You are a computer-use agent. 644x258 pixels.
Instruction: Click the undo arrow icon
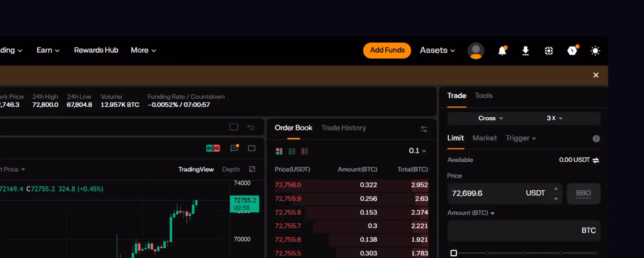pos(251,127)
